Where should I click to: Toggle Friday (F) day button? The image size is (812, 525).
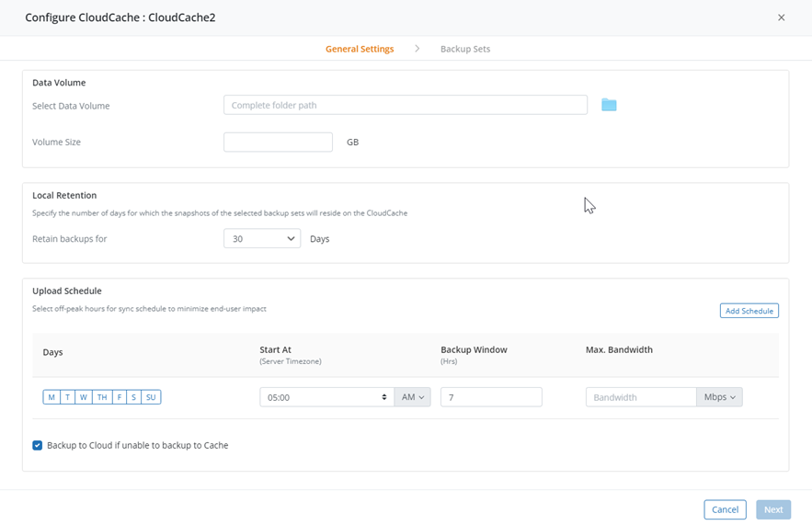[x=120, y=397]
